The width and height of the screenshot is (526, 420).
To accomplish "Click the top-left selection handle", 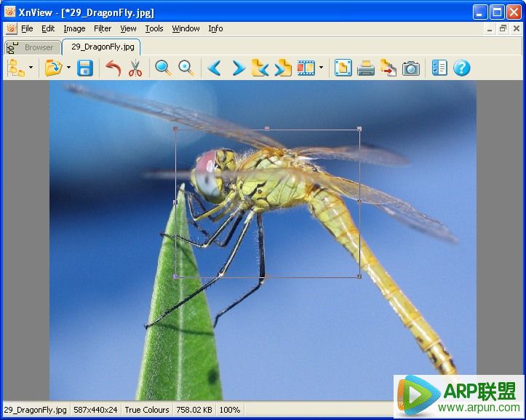I will tap(175, 129).
